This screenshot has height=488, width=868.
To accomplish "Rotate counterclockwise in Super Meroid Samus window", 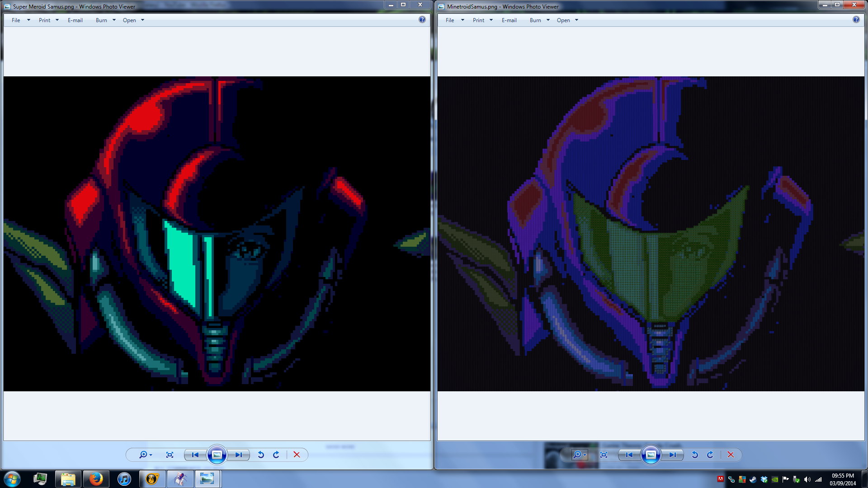I will [261, 455].
